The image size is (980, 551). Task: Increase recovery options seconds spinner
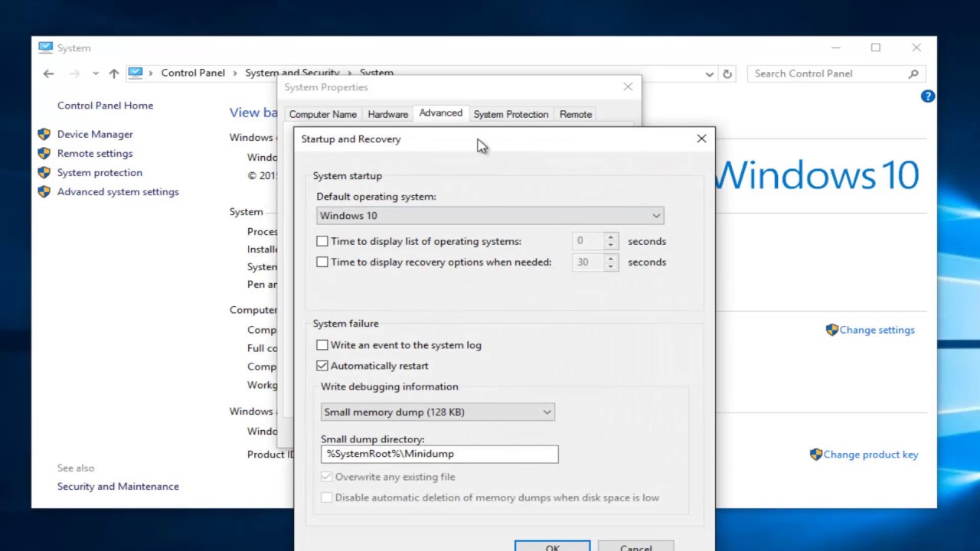(x=610, y=258)
